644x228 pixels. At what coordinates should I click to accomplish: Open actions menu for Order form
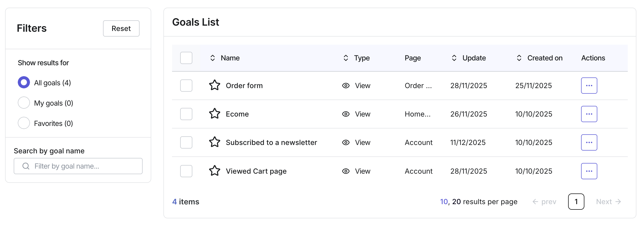click(589, 86)
